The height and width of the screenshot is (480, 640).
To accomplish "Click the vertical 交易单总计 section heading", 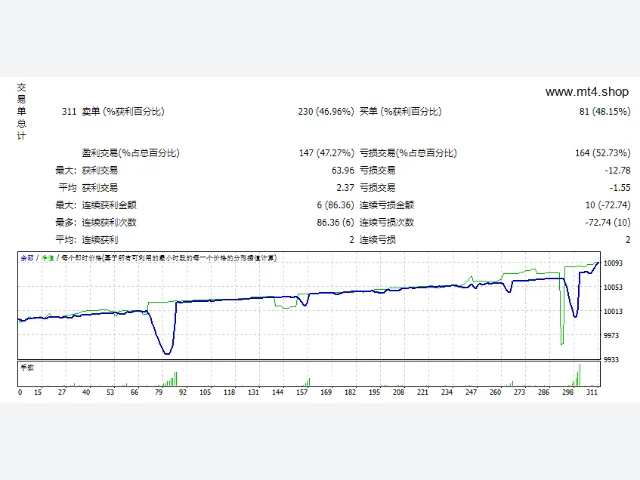I will tap(22, 111).
